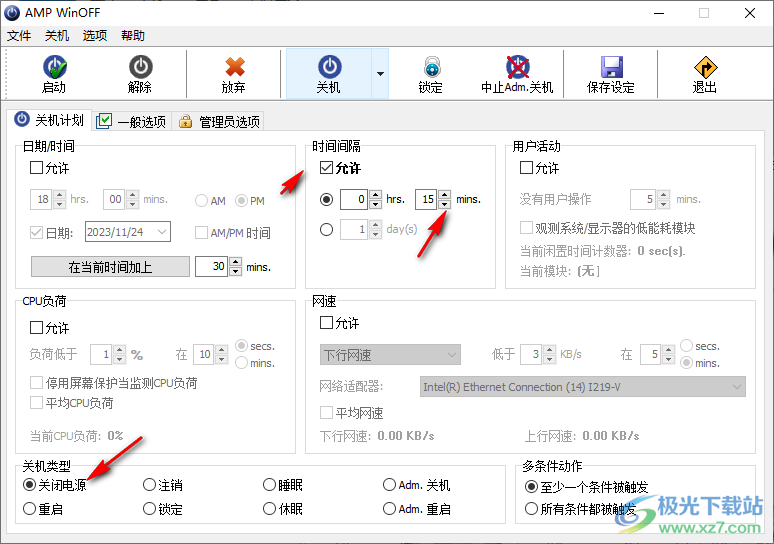Toggle 平均CPU负荷 checkbox

[36, 403]
